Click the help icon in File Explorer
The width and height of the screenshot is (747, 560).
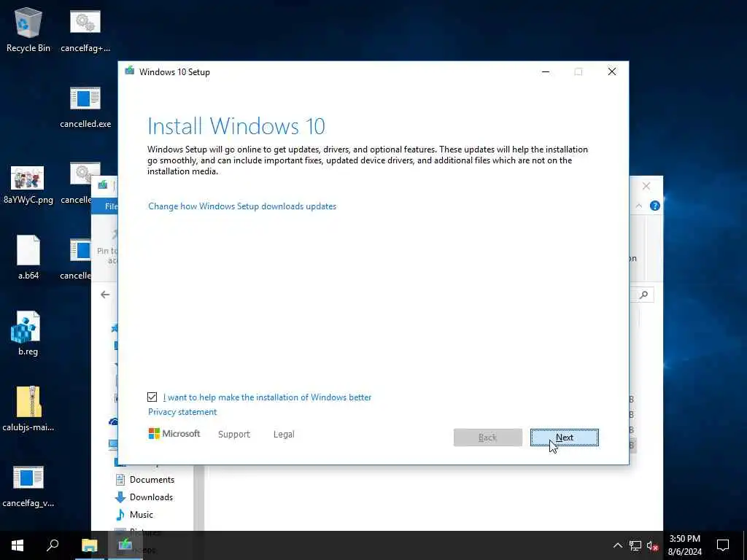[655, 206]
